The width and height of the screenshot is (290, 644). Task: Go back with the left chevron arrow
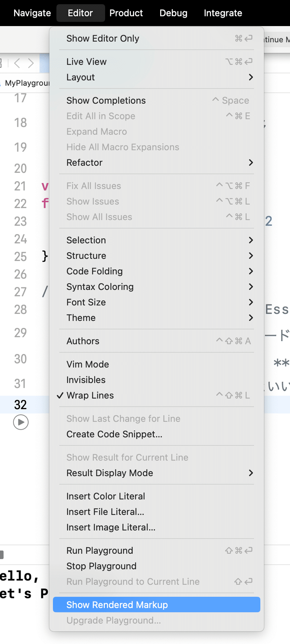pyautogui.click(x=17, y=63)
